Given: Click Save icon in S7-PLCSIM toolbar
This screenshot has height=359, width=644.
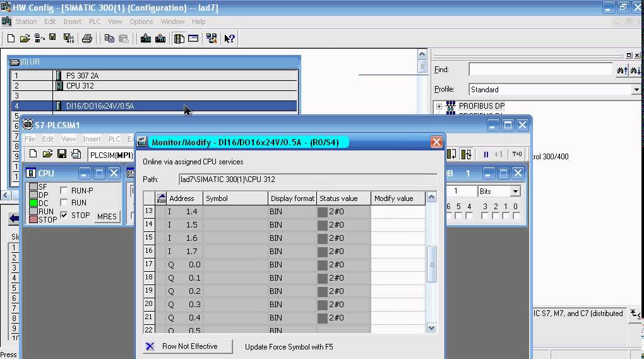Looking at the screenshot, I should point(62,154).
